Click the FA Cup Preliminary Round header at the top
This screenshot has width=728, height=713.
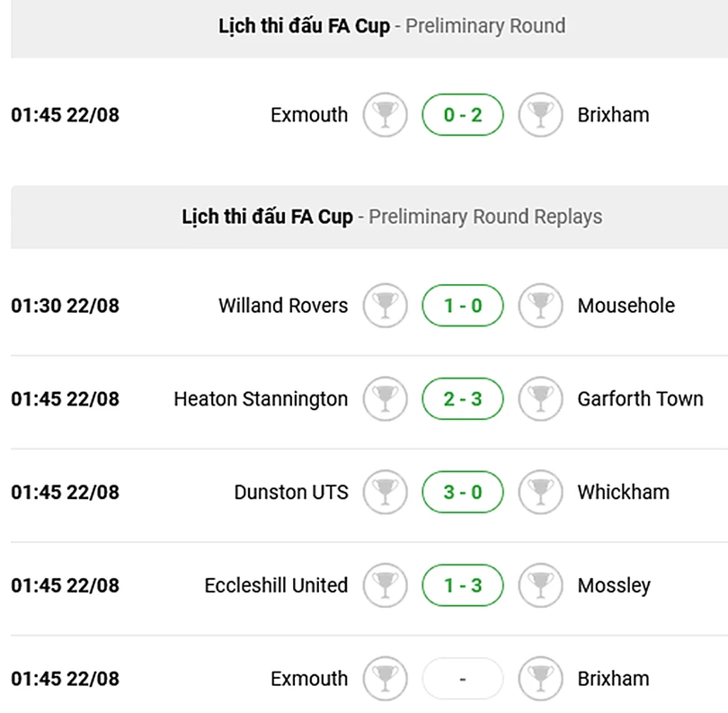(x=392, y=26)
